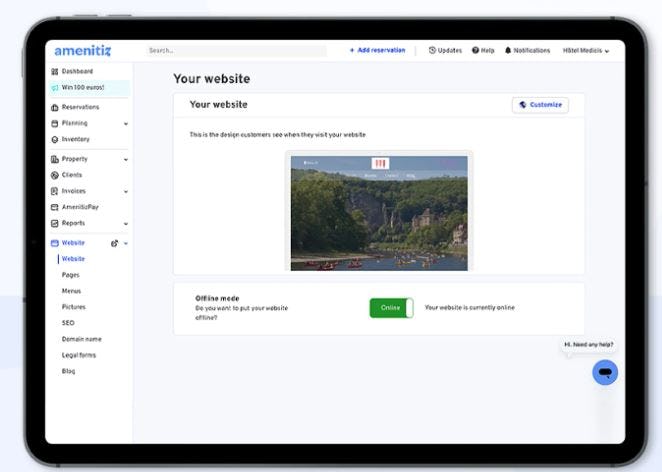
Task: Click the Inventory icon
Action: point(54,139)
